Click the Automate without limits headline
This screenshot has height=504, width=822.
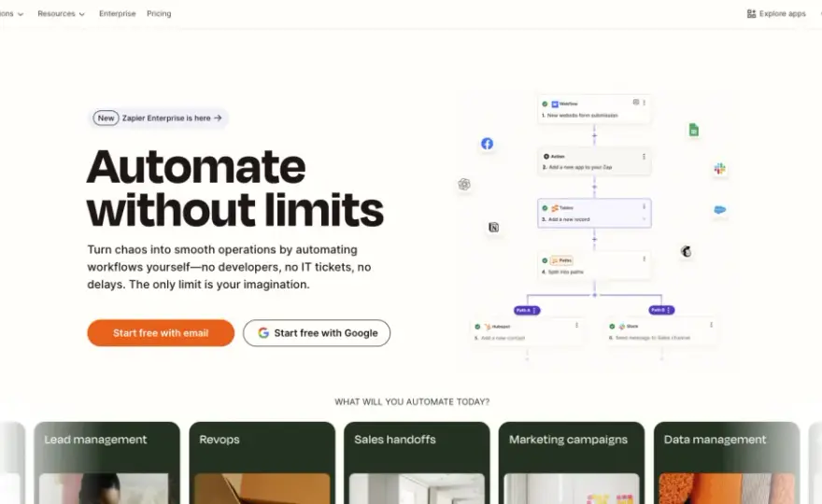(x=235, y=189)
